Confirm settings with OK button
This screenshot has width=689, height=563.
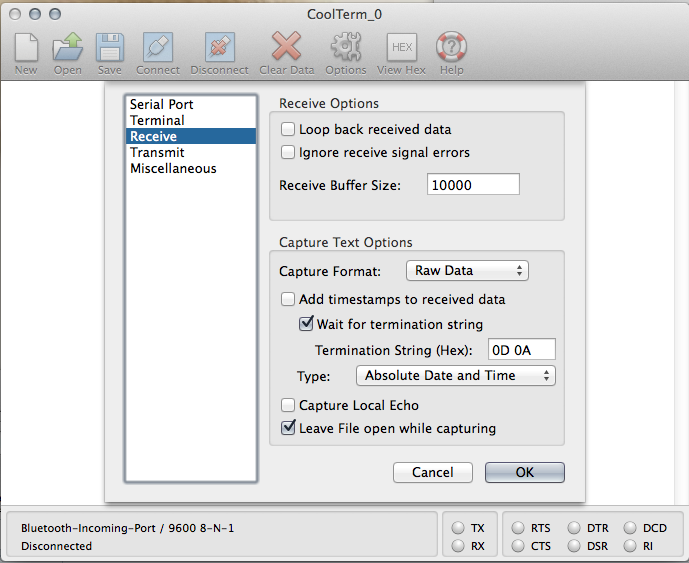[x=525, y=472]
